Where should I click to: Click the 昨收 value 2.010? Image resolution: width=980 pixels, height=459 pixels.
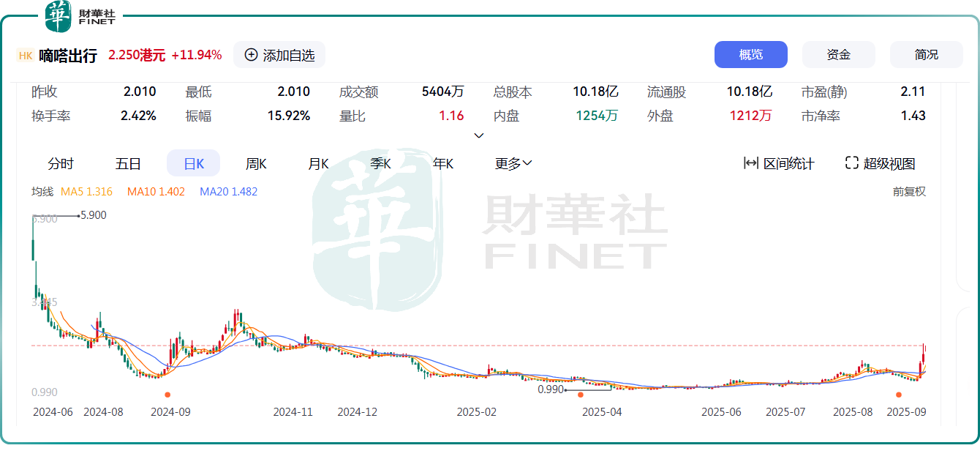(140, 92)
